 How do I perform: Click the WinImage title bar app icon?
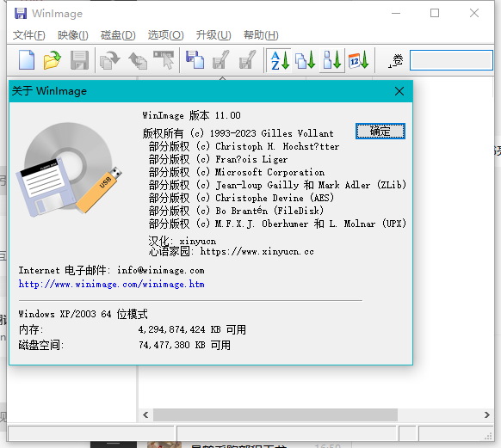[x=21, y=14]
